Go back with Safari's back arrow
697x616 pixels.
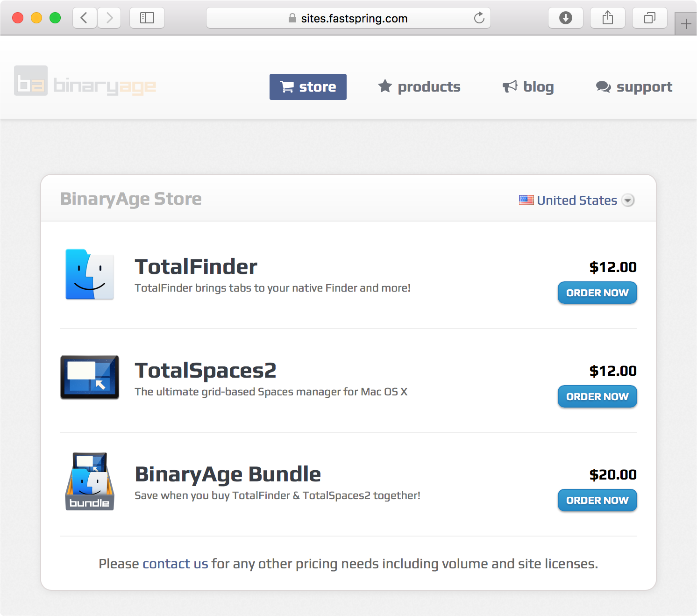[85, 18]
